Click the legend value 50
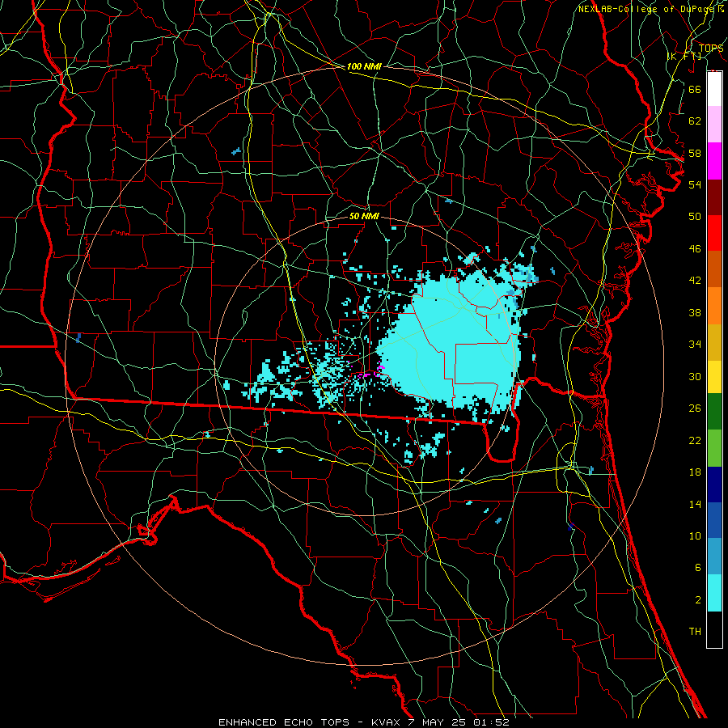Screen dimensions: 728x728 click(x=695, y=217)
